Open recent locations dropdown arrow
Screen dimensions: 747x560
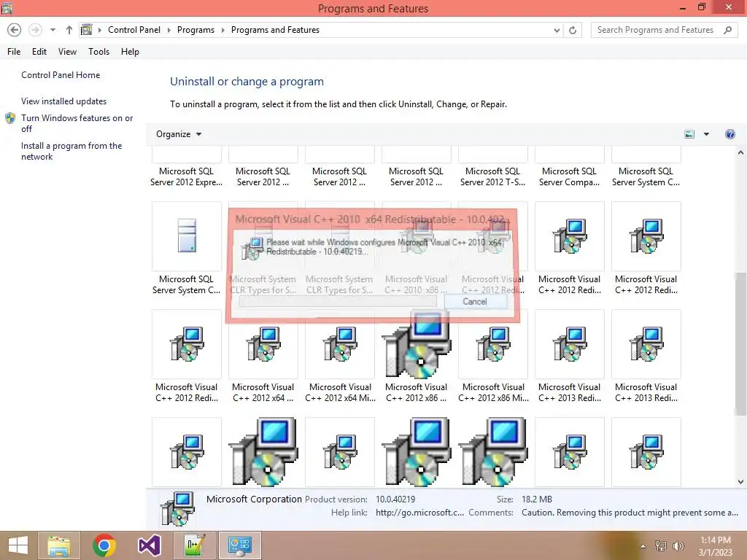pos(53,30)
